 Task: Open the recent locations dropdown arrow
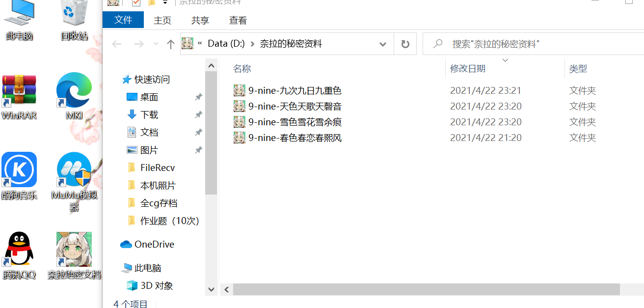click(156, 44)
